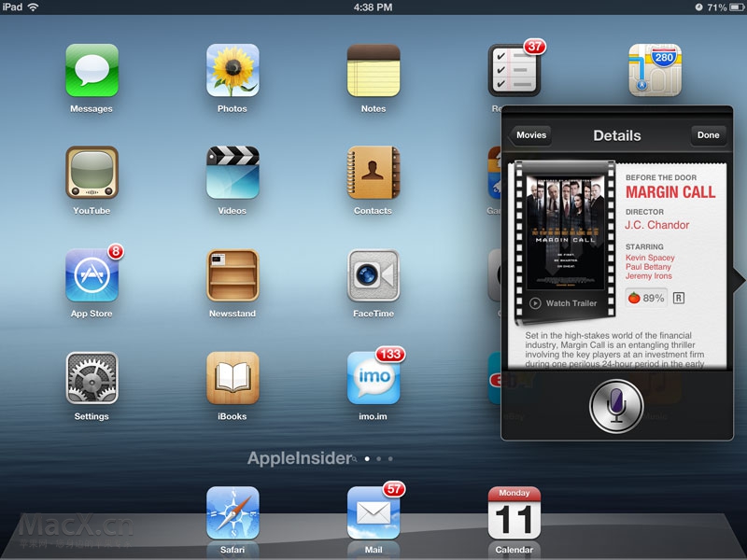Open the Contacts app

tap(373, 173)
